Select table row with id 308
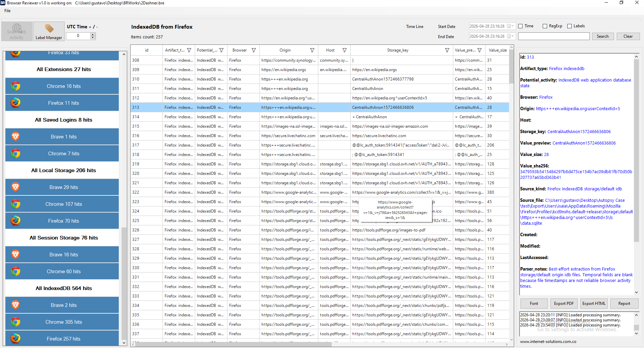The image size is (644, 348). [x=320, y=60]
